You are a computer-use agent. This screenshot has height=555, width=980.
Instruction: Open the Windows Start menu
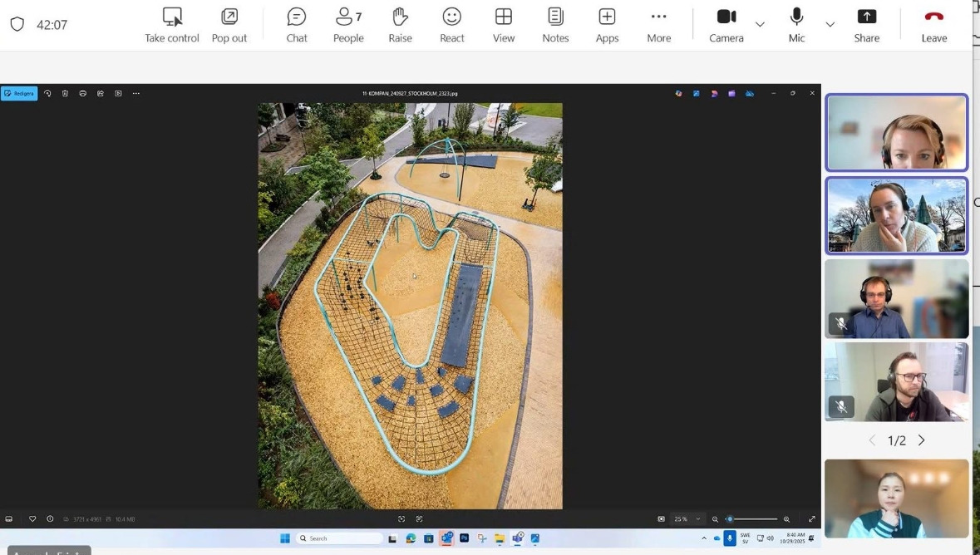(285, 538)
